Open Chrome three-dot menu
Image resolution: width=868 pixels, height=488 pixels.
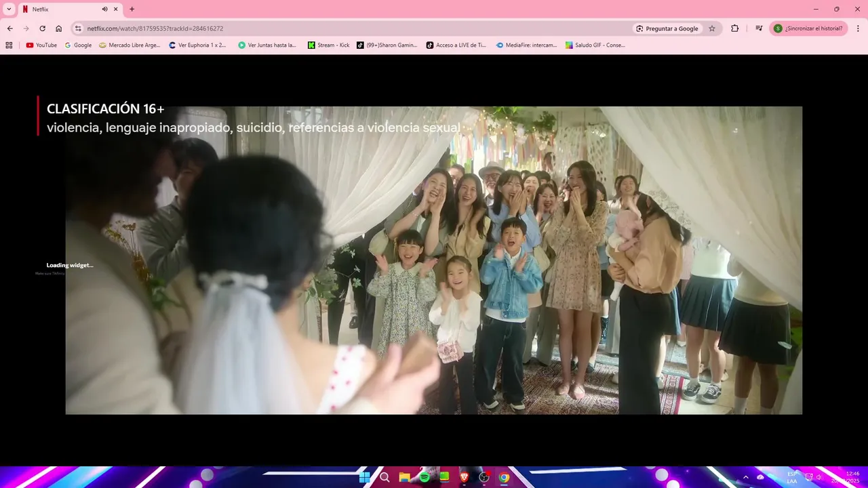pos(859,28)
